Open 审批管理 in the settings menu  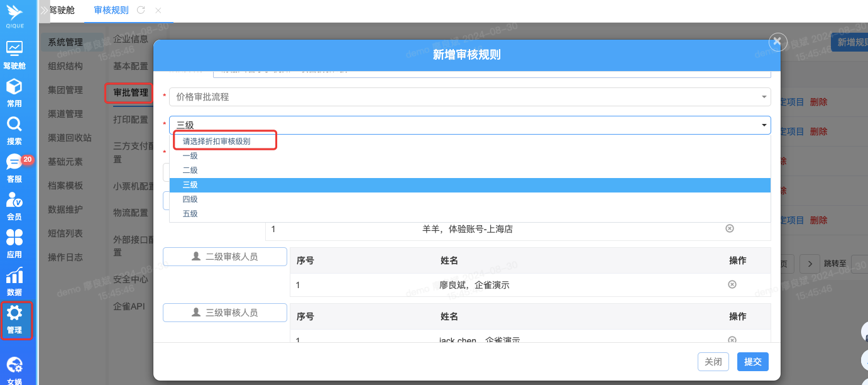(131, 93)
